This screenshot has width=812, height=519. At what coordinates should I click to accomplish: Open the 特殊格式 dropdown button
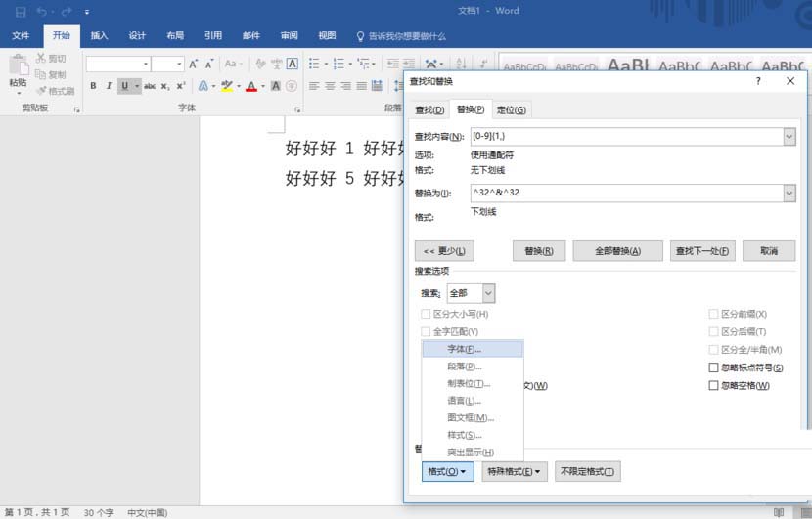tap(514, 472)
